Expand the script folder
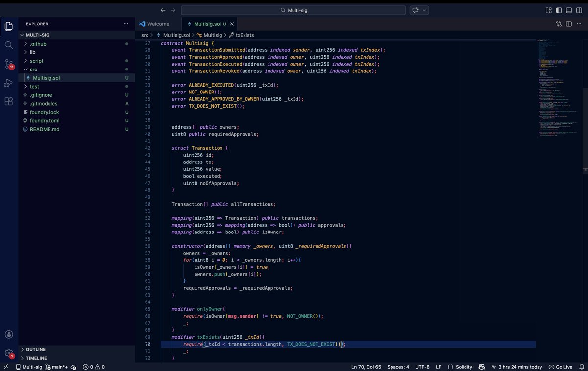 point(76,61)
